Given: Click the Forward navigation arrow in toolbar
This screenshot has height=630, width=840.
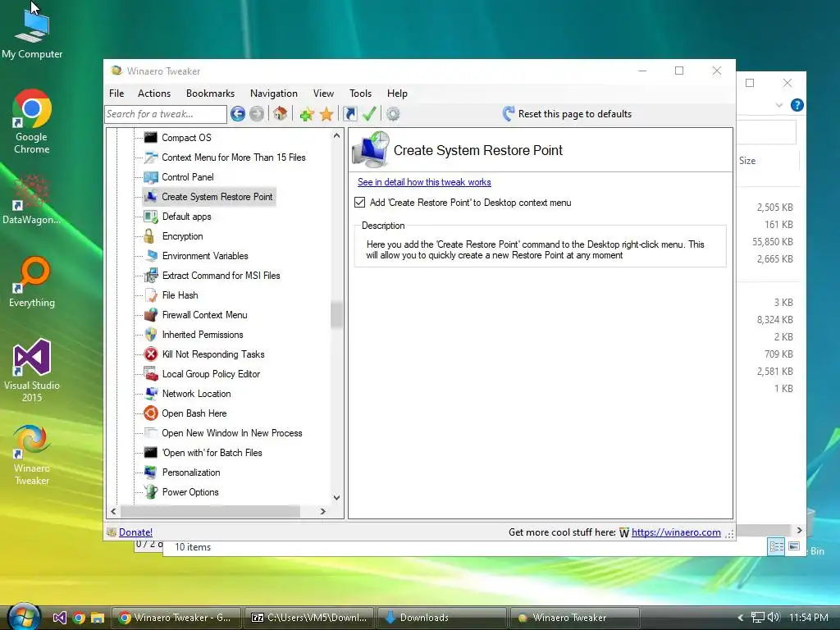Looking at the screenshot, I should click(257, 113).
